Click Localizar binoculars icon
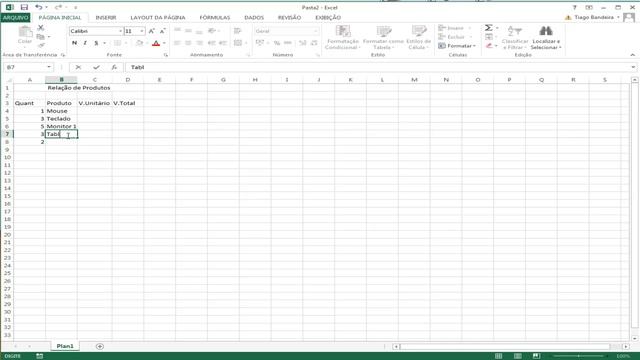This screenshot has height=360, width=640. (x=546, y=31)
